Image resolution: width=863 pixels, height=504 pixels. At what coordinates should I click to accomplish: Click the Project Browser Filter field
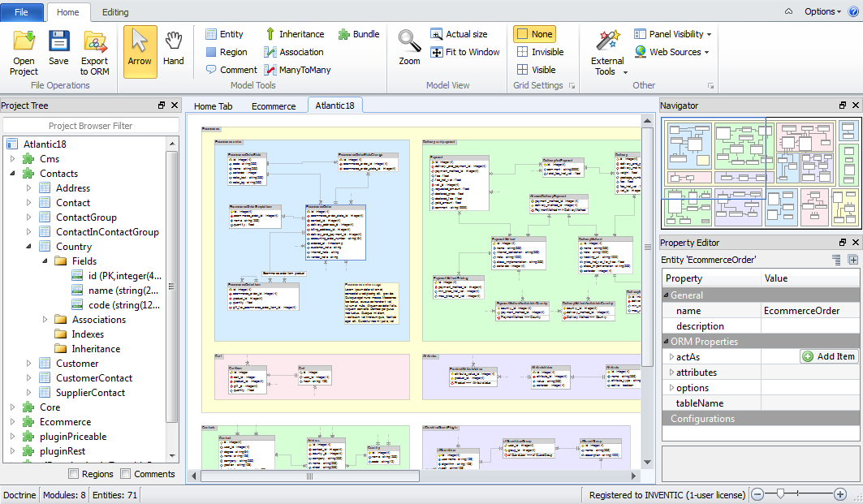pos(90,126)
